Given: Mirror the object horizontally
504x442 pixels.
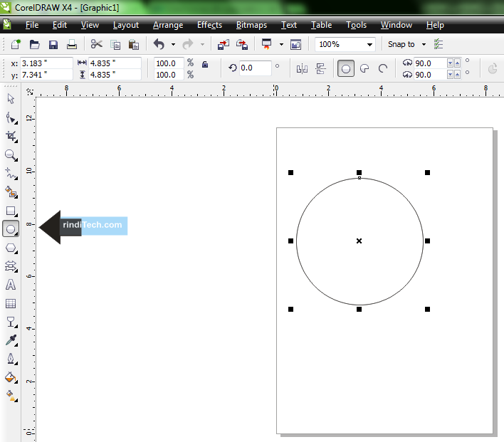Looking at the screenshot, I should (x=302, y=68).
